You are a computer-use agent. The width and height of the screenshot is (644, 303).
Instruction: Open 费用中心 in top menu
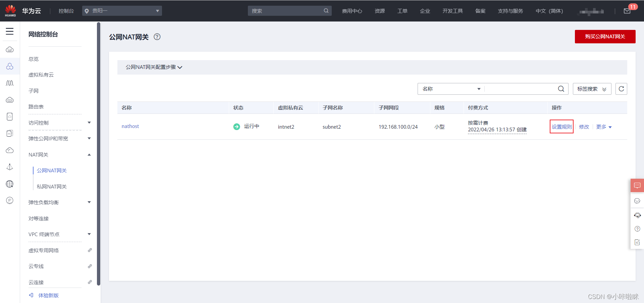tap(352, 11)
